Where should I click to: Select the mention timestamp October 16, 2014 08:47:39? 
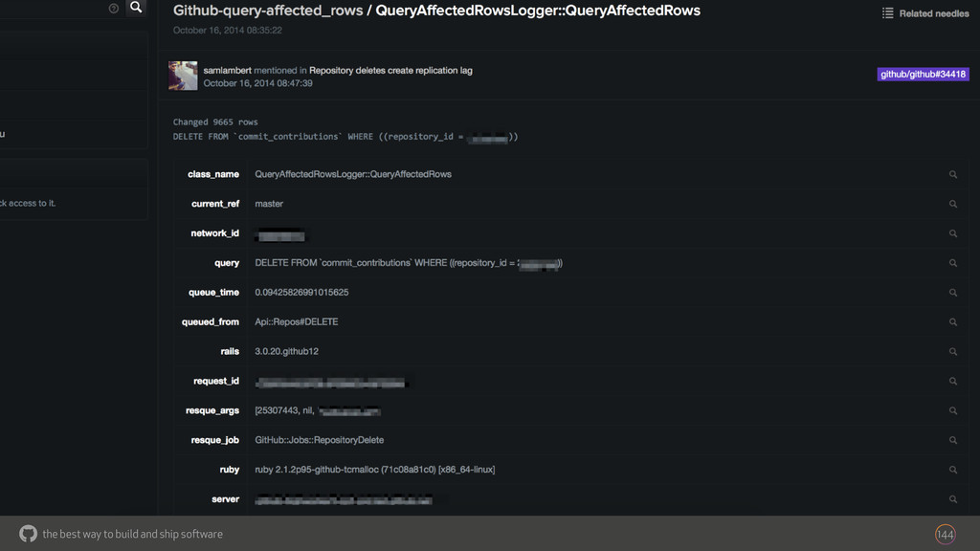coord(257,83)
